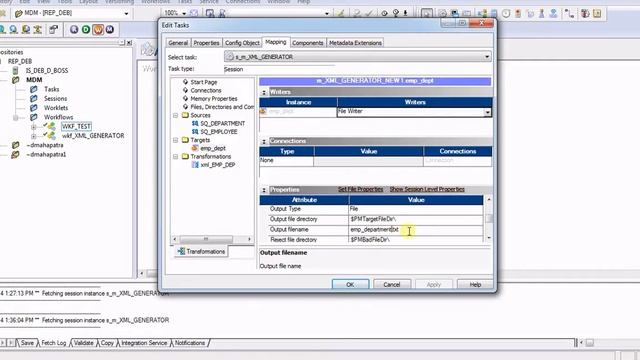Select Worklets in the repository tree
Viewport: 640px width, 360px height.
56,108
